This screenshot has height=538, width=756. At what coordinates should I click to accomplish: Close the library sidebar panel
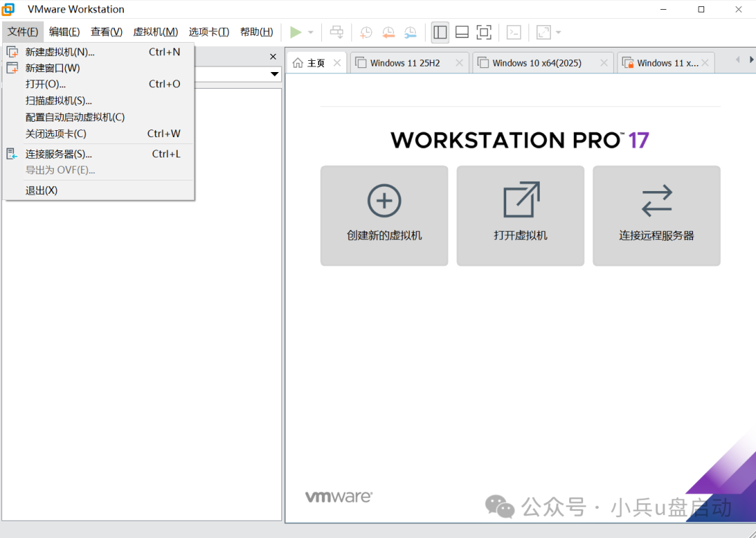click(272, 56)
